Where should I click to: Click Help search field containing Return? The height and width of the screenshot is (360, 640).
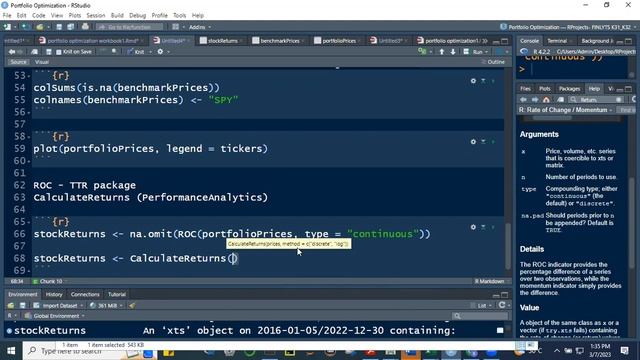[x=596, y=100]
